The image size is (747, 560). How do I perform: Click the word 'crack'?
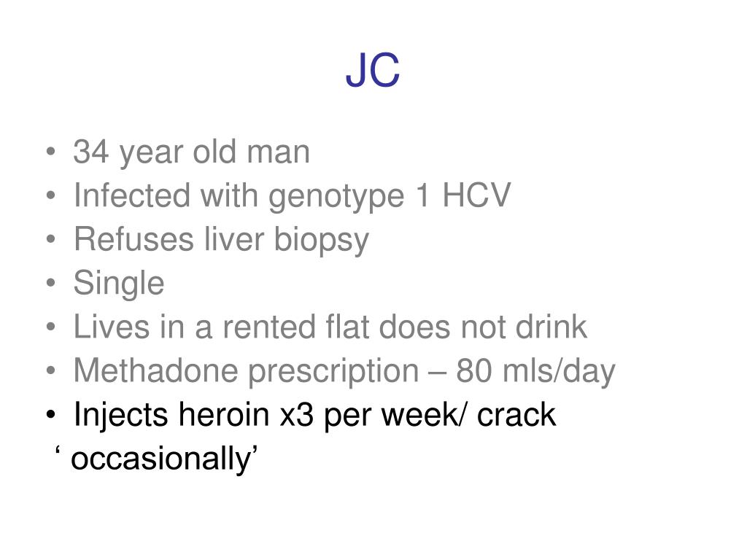coord(516,415)
